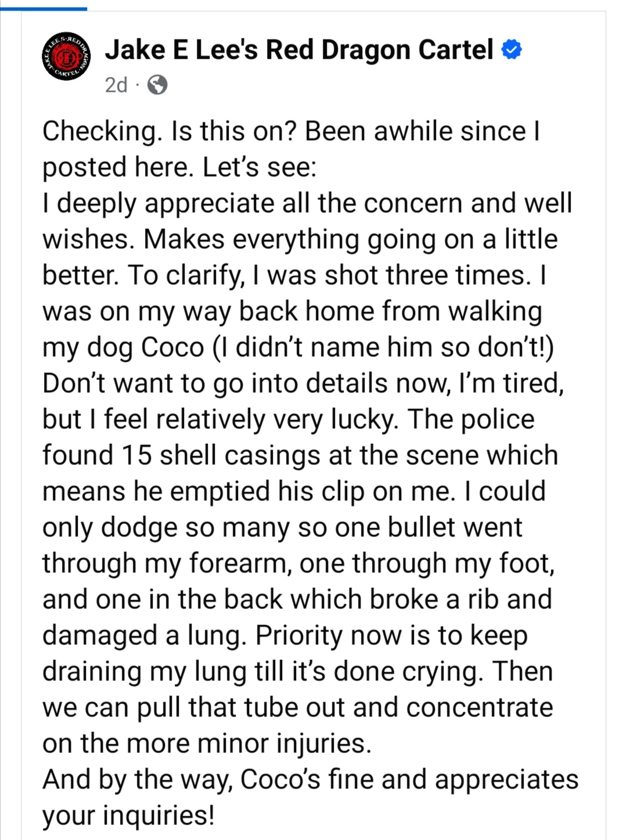Screen dimensions: 627x840
Task: Tap the line "on the more minor injuries."
Action: point(207,744)
